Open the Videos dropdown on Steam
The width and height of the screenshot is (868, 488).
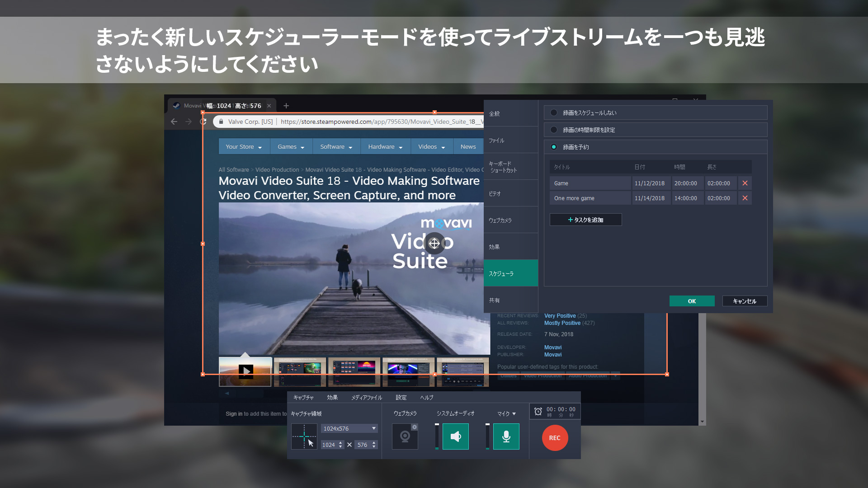point(432,147)
